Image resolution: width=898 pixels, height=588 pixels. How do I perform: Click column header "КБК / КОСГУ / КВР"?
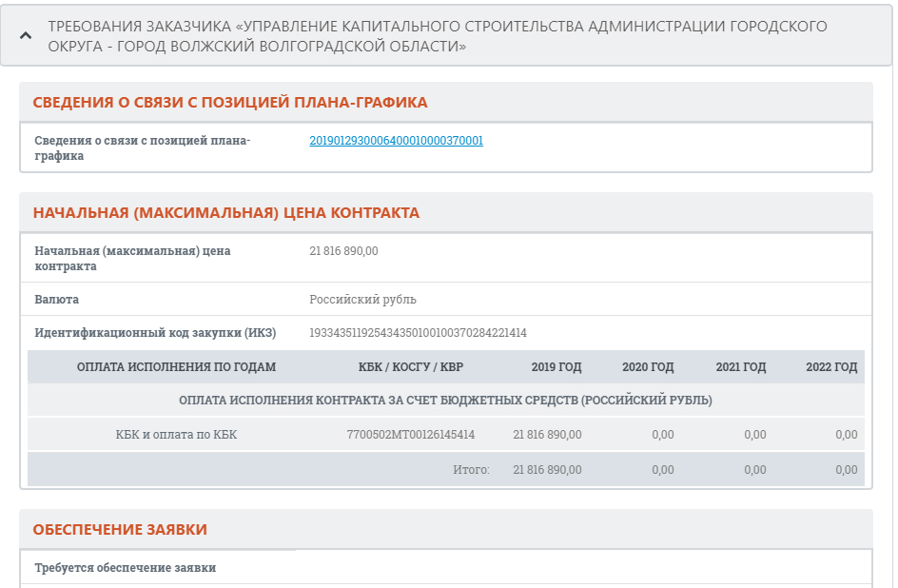[x=411, y=367]
